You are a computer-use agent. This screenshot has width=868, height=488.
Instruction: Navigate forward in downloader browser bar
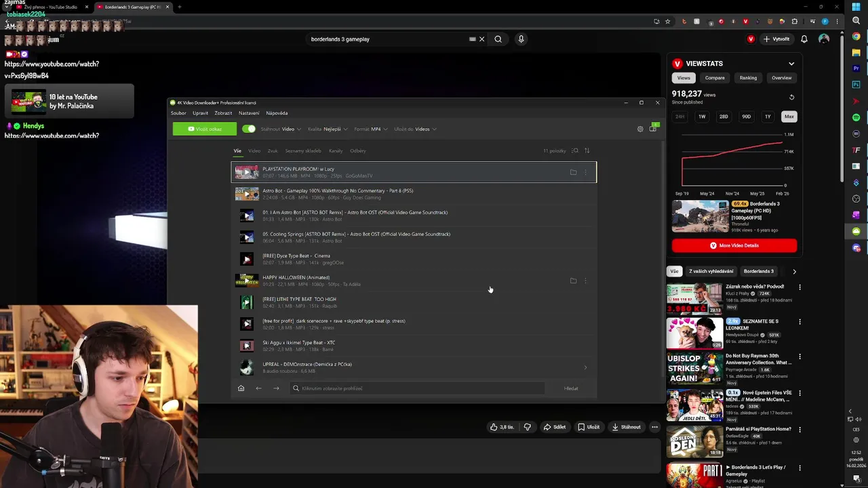click(x=276, y=388)
